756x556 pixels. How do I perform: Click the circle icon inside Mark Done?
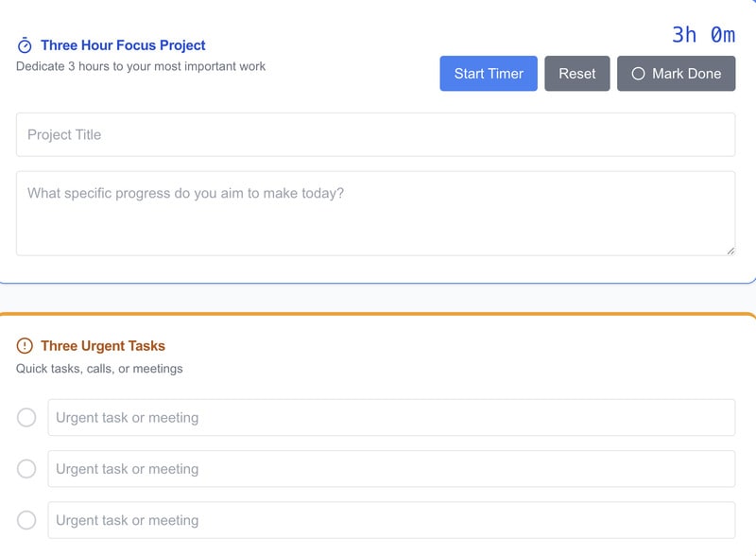638,74
